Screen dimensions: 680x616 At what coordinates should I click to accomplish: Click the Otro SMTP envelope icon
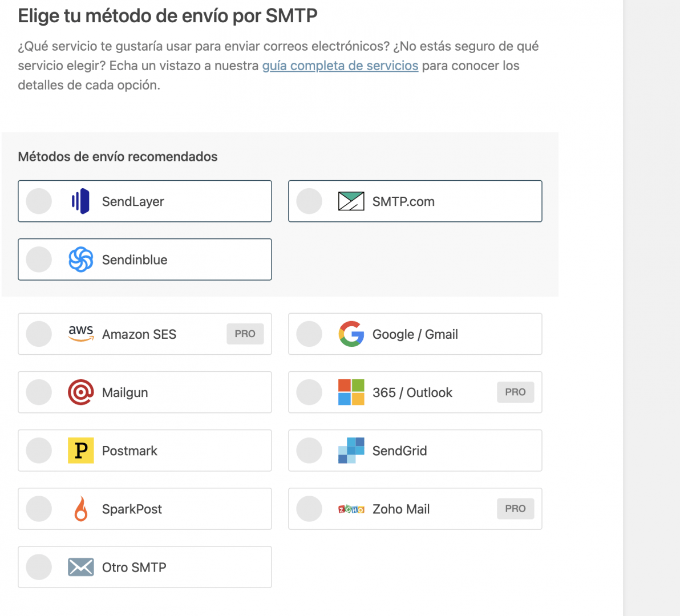click(80, 567)
